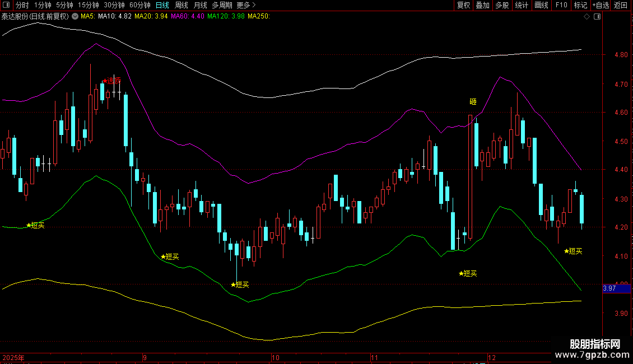Click the MA20: 3.94 indicator label
Screen dimensions: 633x364
(x=151, y=16)
